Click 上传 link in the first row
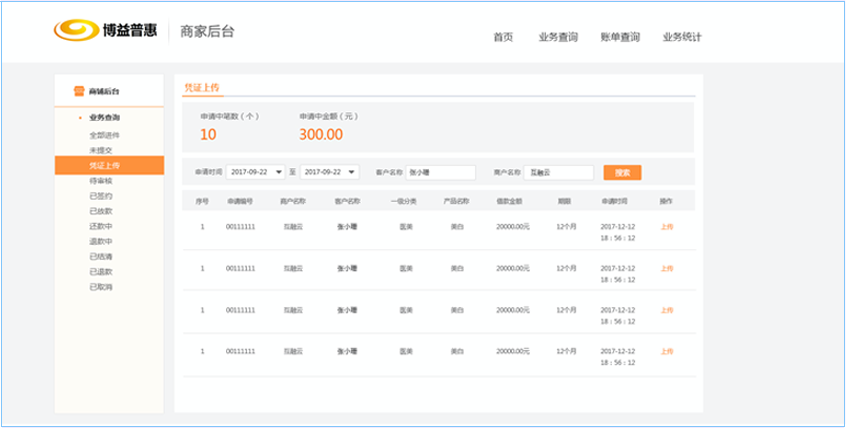Screen dimensions: 846x428 click(667, 227)
